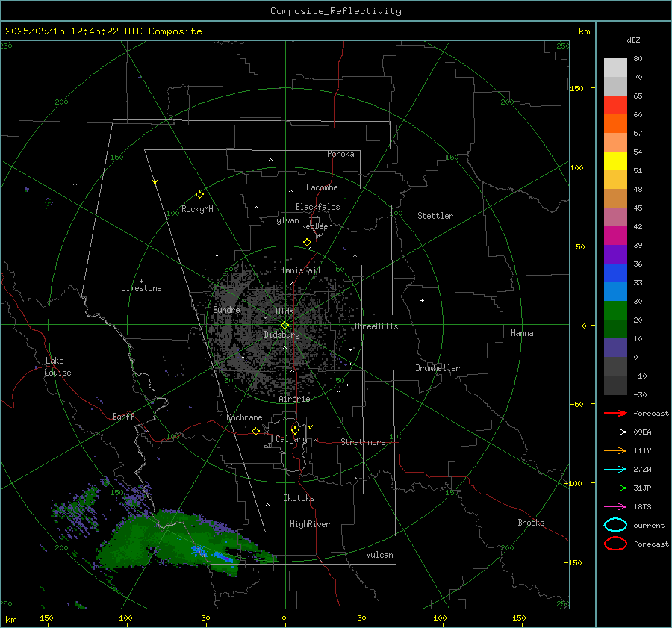Screen dimensions: 672x628
Task: Click the yellow diamond marker above Calgary
Action: pos(295,430)
